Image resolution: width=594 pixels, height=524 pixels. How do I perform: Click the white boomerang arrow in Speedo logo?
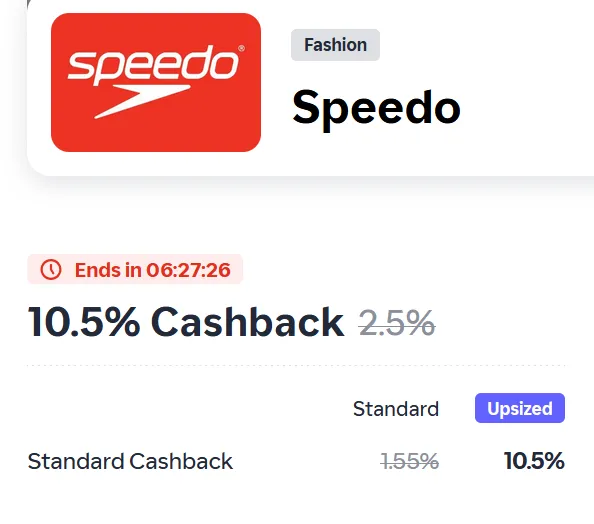142,102
